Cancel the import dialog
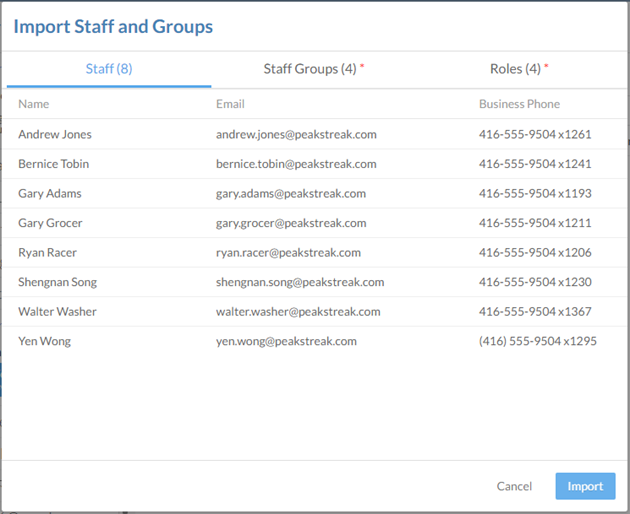Screen dimensions: 630x514 [514, 486]
